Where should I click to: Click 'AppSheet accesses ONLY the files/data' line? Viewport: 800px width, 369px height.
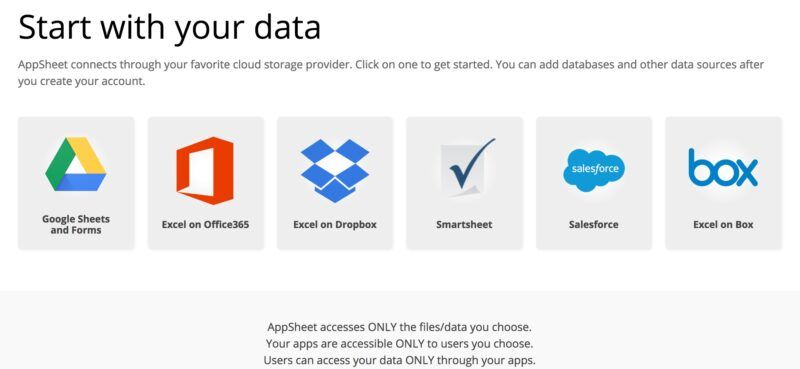pyautogui.click(x=399, y=327)
